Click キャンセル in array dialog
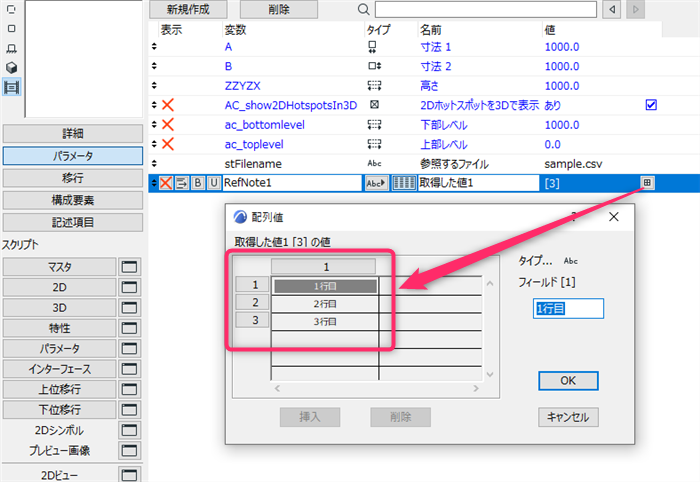This screenshot has height=482, width=700. [568, 417]
